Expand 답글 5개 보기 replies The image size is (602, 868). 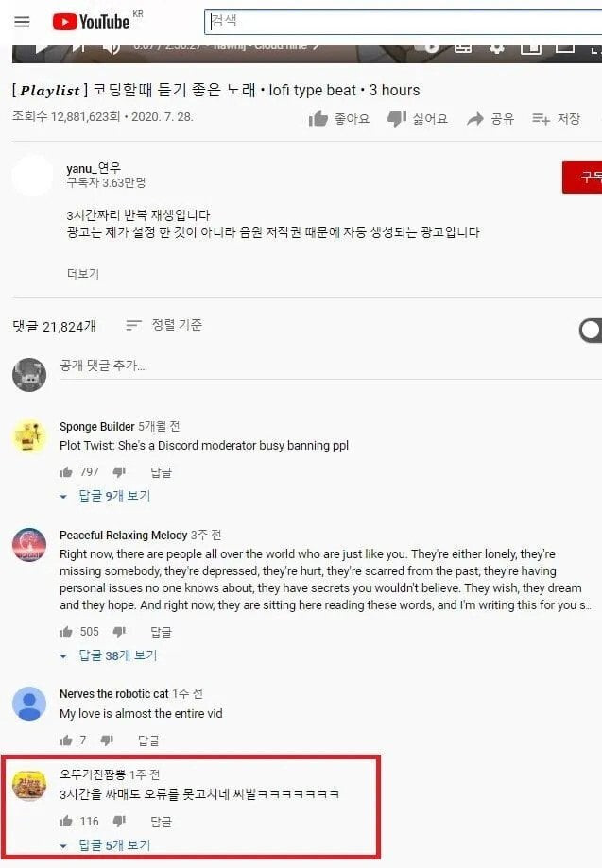click(106, 845)
